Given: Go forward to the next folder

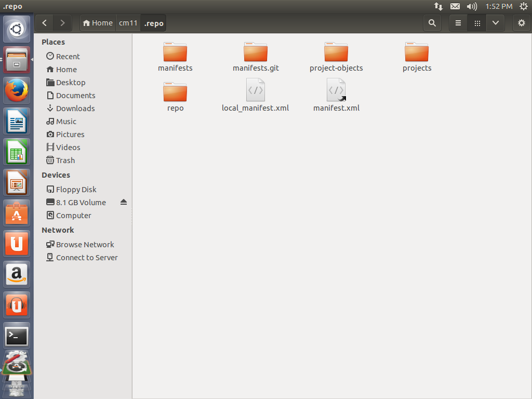Looking at the screenshot, I should [62, 23].
